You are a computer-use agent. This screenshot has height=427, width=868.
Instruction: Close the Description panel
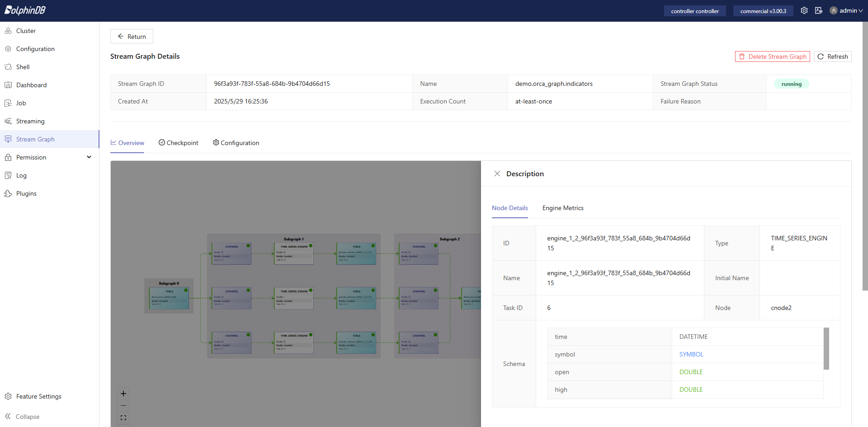tap(497, 174)
